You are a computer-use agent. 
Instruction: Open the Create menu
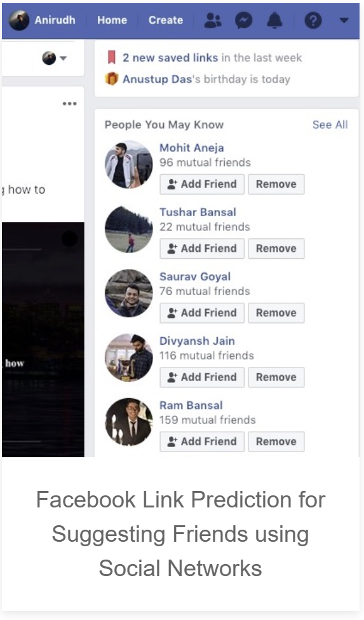coord(166,20)
